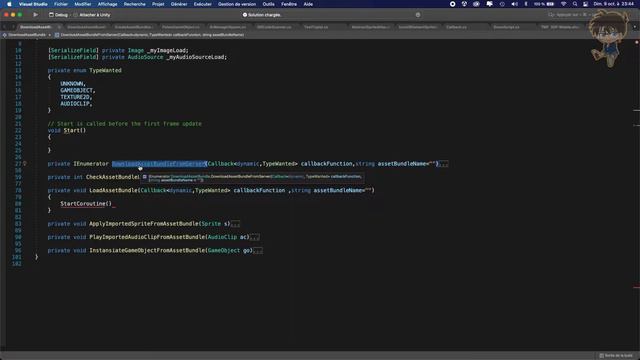The height and width of the screenshot is (360, 640).
Task: Click the red error mark in scrollbar
Action: point(636,287)
